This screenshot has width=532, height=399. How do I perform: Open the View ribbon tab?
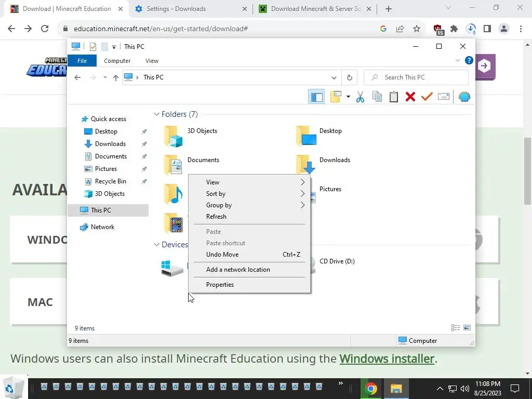pos(152,61)
